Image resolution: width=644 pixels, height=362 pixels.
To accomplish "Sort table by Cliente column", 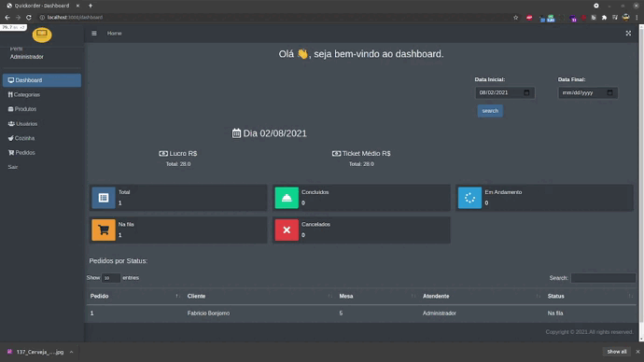I will coord(259,296).
